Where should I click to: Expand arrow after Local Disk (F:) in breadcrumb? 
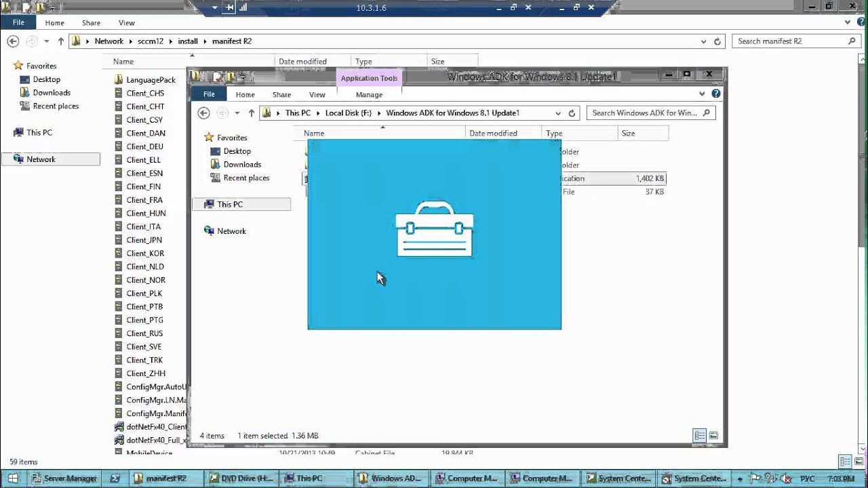coord(378,113)
